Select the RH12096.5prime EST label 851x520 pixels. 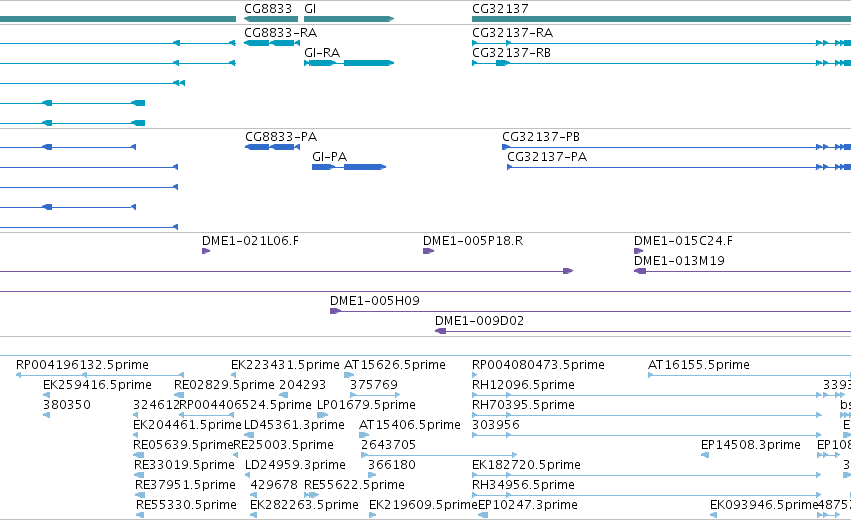(523, 385)
